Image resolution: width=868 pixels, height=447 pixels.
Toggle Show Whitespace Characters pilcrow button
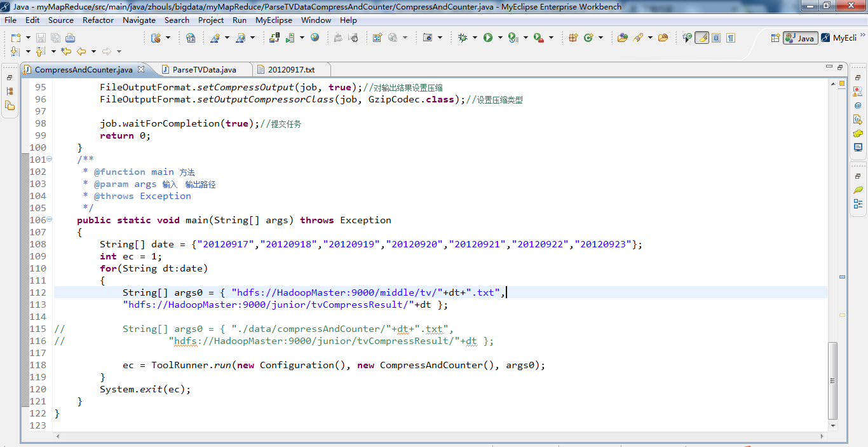point(731,38)
